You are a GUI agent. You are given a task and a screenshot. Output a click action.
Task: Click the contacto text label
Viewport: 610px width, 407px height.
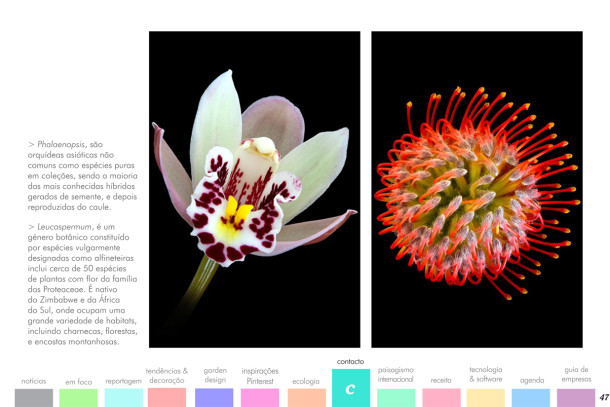(350, 361)
